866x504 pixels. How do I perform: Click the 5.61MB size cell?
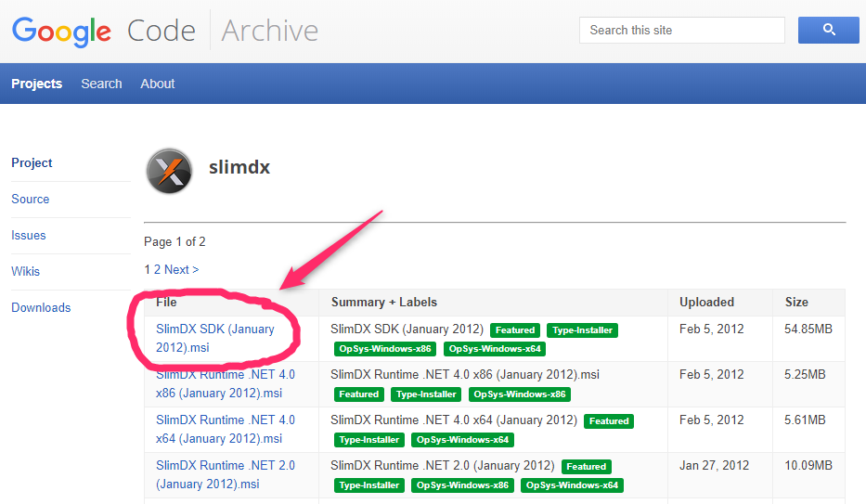[805, 420]
